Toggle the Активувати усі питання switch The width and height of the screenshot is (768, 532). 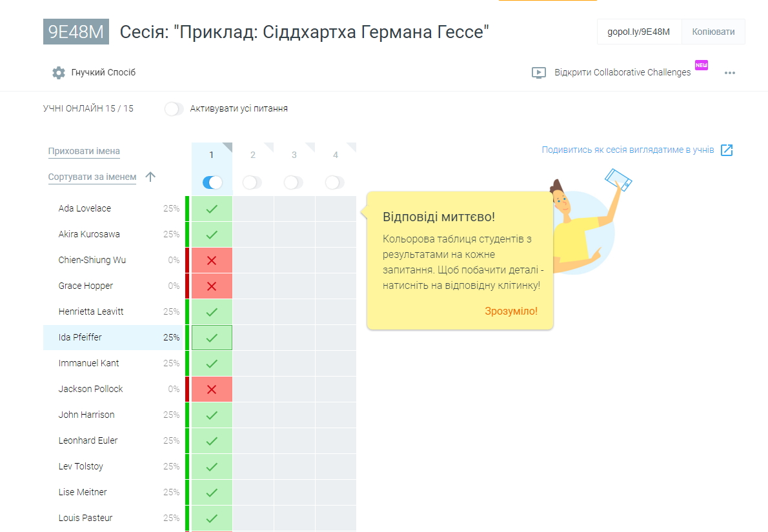point(174,109)
